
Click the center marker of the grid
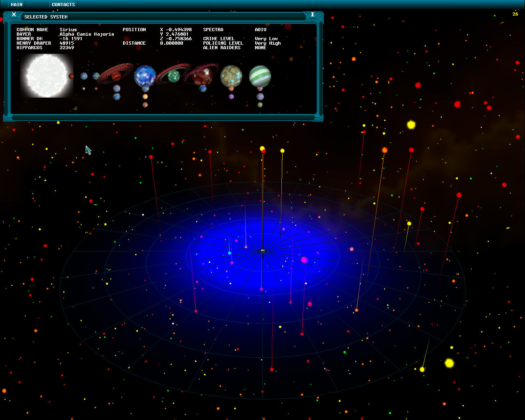coord(263,250)
